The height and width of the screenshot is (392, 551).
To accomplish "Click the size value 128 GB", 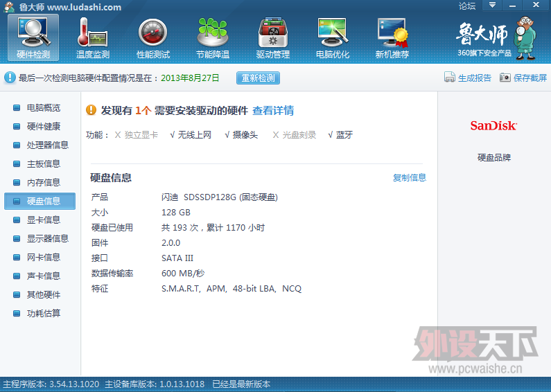I will [176, 213].
